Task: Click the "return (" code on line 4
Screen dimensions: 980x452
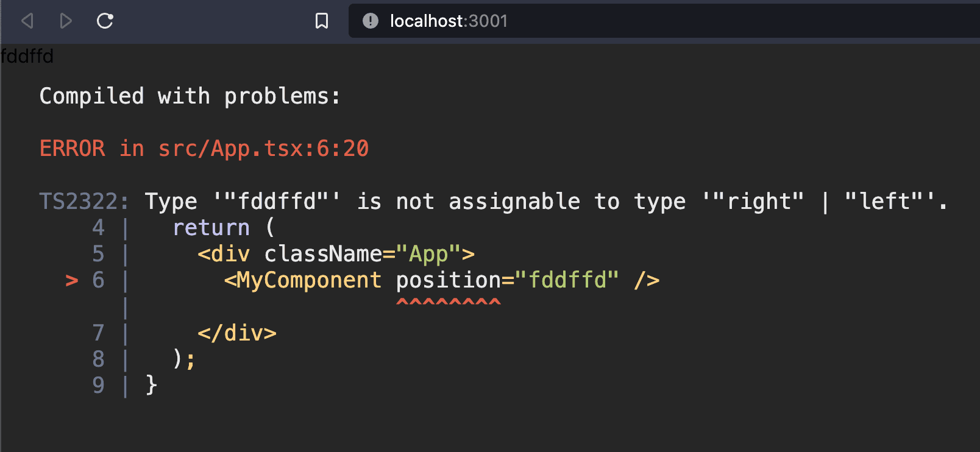Action: [x=224, y=228]
